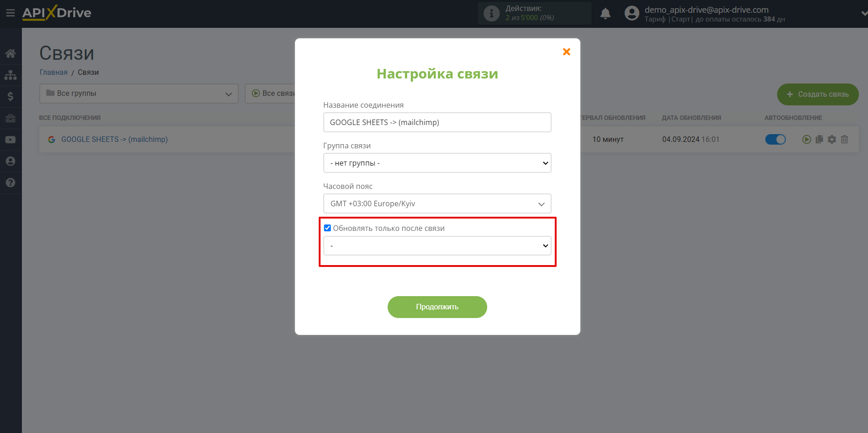This screenshot has width=868, height=433.
Task: Open the Home sidebar icon
Action: coord(11,53)
